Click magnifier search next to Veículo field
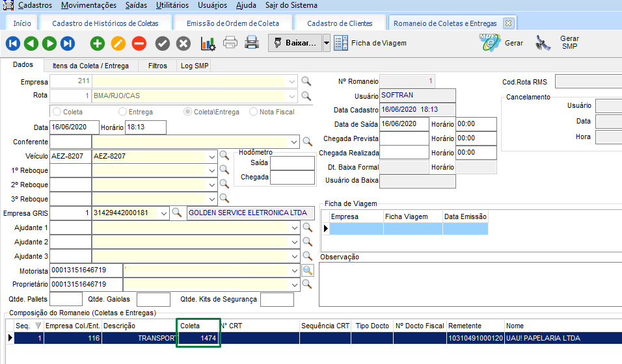 pos(224,156)
